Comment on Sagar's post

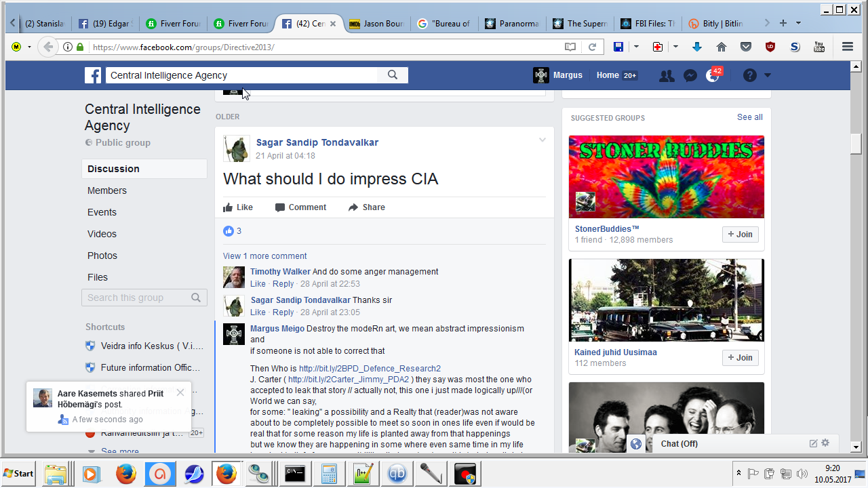pyautogui.click(x=300, y=207)
